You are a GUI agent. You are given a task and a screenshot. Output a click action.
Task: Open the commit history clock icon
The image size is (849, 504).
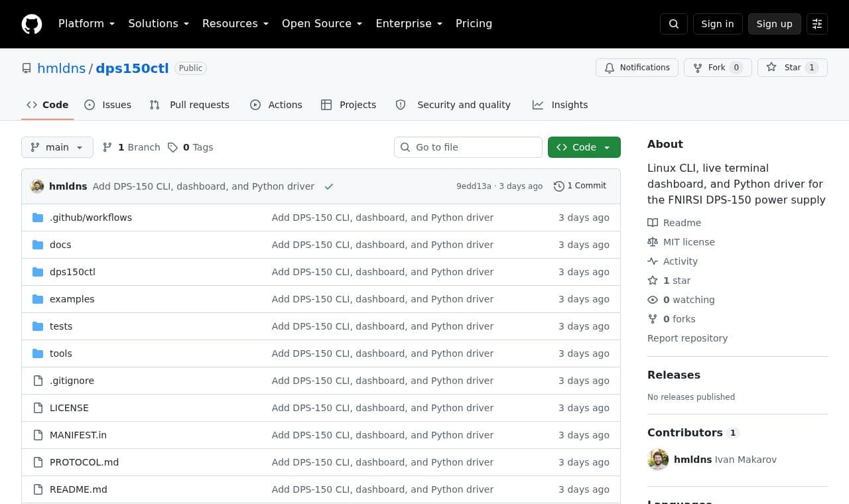559,186
